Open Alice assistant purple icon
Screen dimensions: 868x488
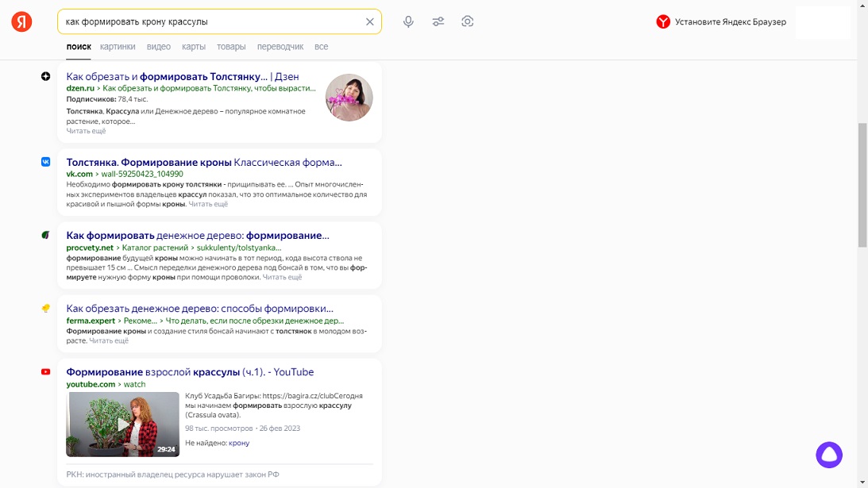coord(828,455)
